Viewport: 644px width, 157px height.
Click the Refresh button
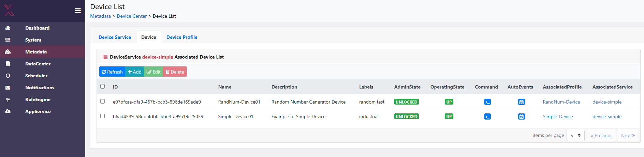point(112,72)
